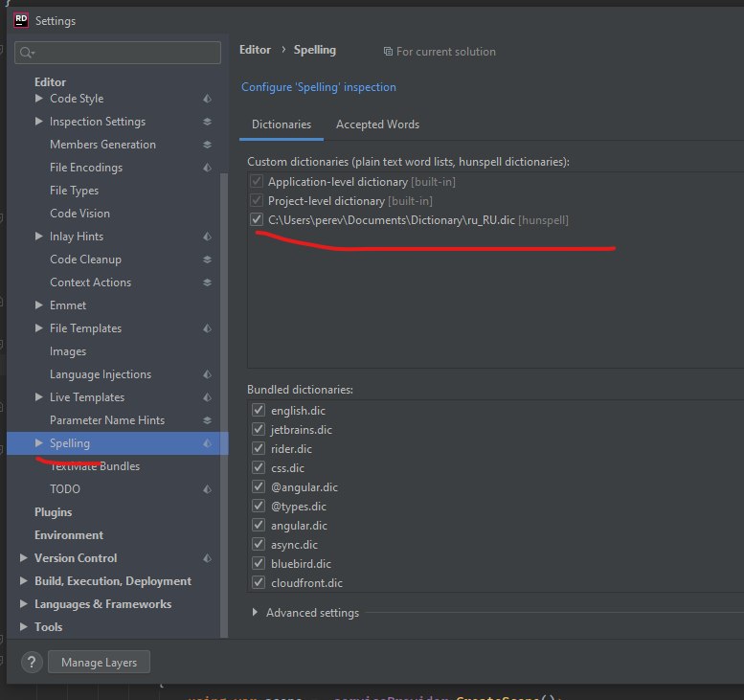744x700 pixels.
Task: Select the Code Vision settings item
Action: [x=79, y=214]
